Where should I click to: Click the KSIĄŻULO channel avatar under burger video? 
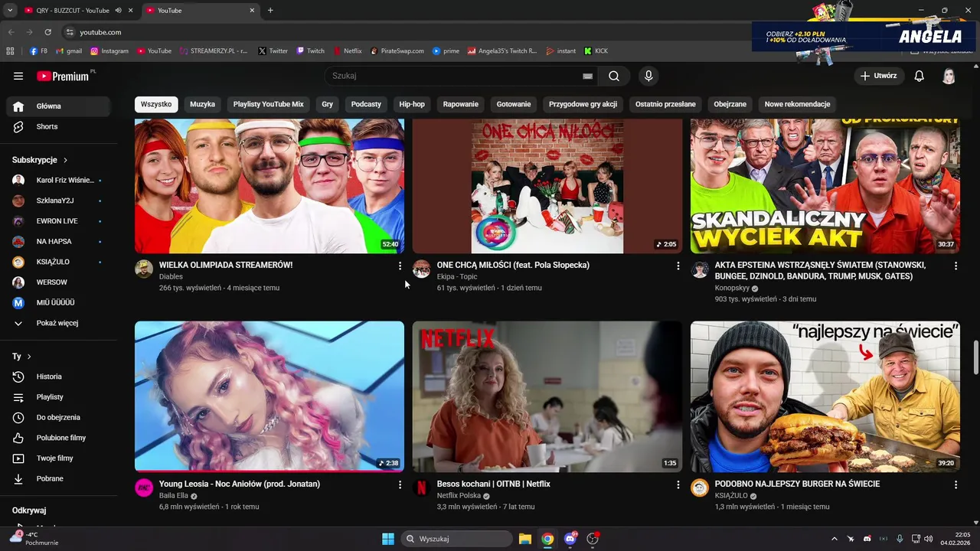pyautogui.click(x=700, y=487)
